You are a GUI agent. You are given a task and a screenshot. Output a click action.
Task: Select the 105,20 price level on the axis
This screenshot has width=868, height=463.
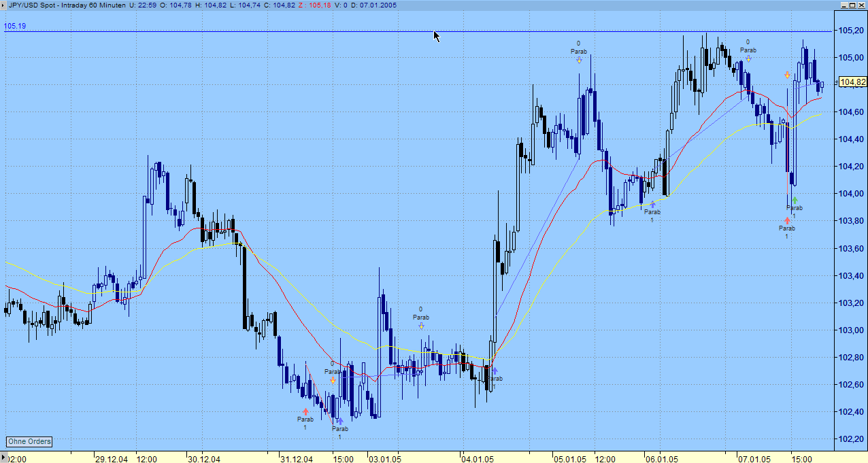[850, 31]
